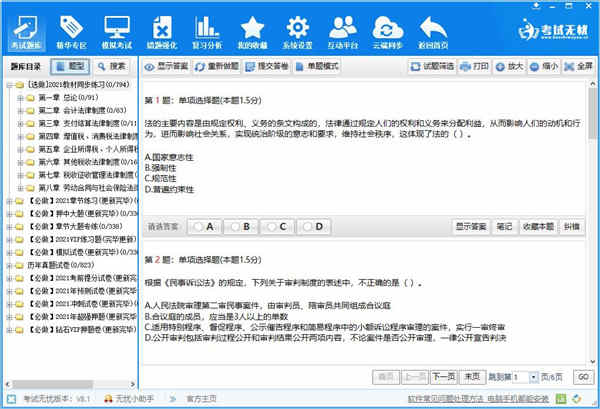This screenshot has height=409, width=600.
Task: Open 我的收藏 star icon
Action: (x=252, y=33)
